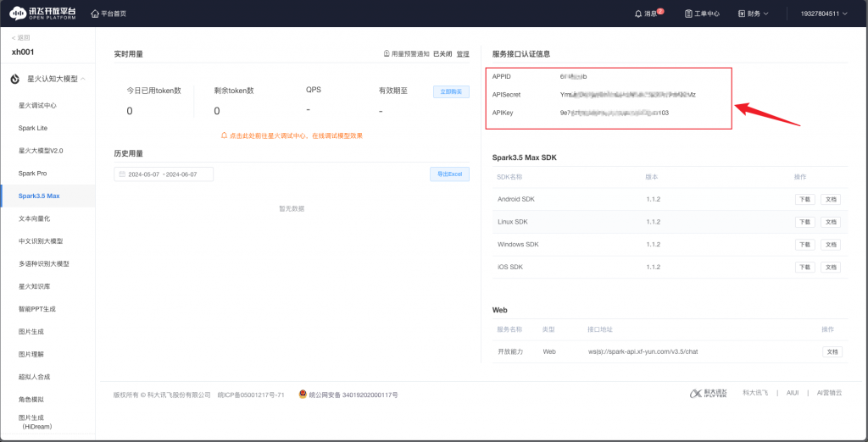Download the Linux SDK
Viewport: 868px width, 442px height.
(x=805, y=222)
